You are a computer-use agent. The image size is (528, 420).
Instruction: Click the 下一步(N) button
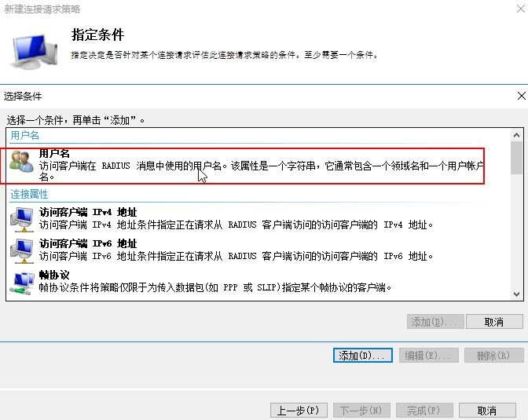(361, 411)
